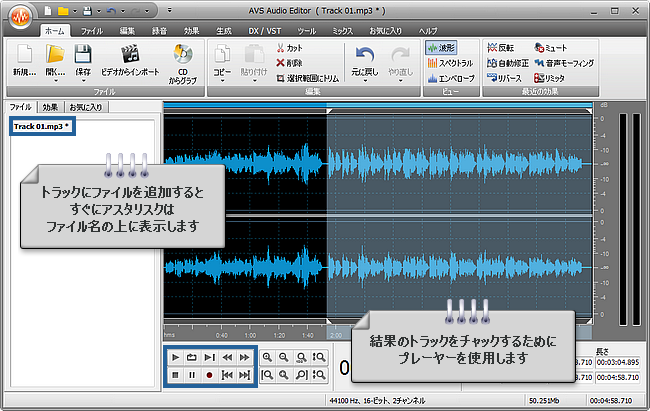Click the Play button in the player
Screen dimensions: 650x411
176,357
